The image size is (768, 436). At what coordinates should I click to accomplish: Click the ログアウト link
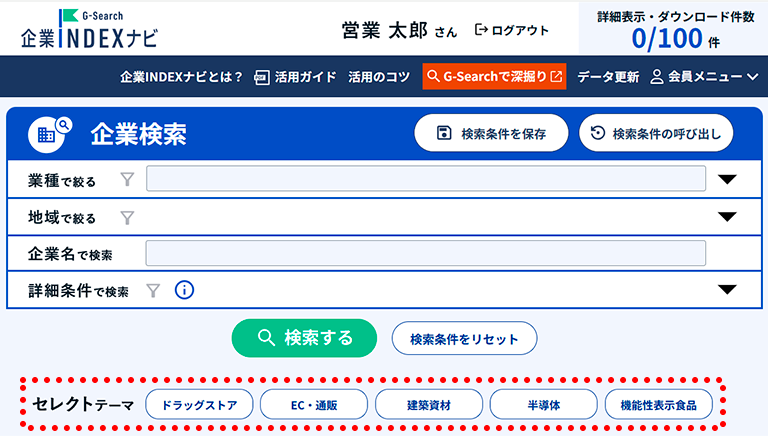(512, 30)
